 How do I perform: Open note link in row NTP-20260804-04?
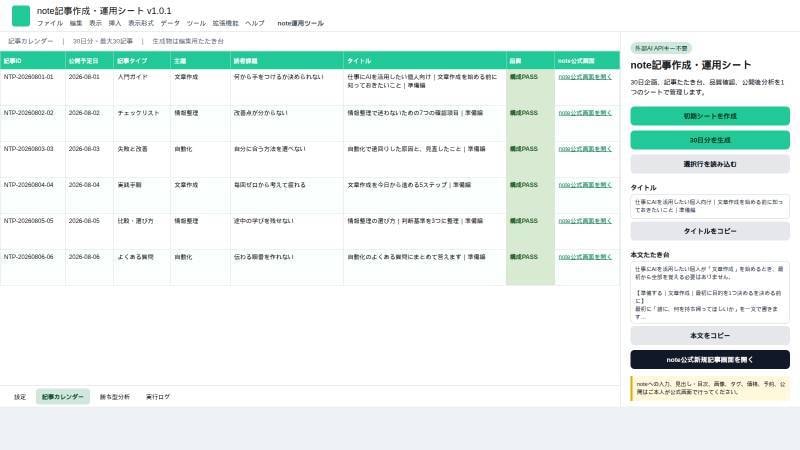click(x=585, y=185)
